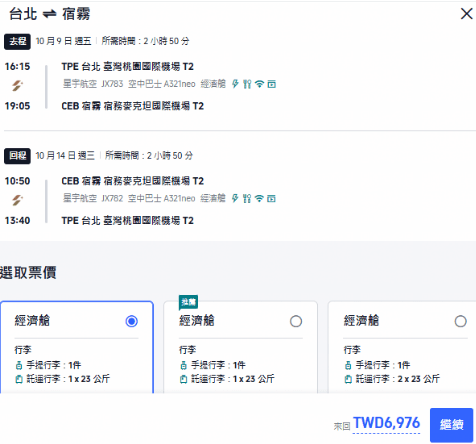Click the 繼續 continue button

click(451, 425)
